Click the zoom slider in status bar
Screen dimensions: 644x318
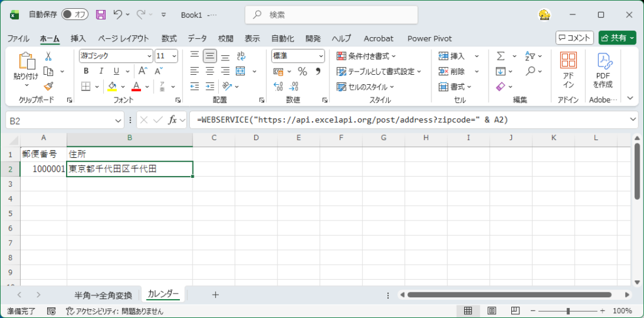point(568,311)
